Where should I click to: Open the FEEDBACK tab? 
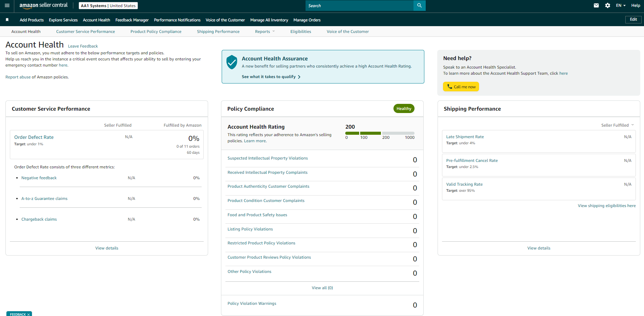tap(18, 314)
